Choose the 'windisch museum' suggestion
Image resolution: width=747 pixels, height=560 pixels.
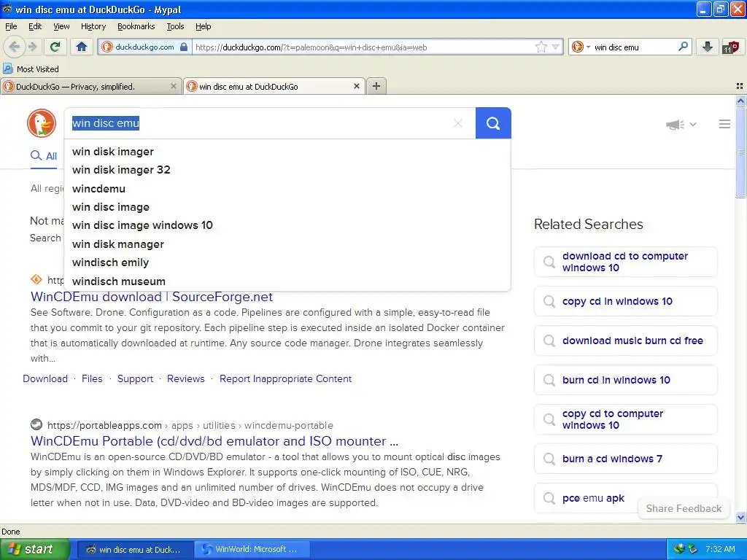pos(287,281)
